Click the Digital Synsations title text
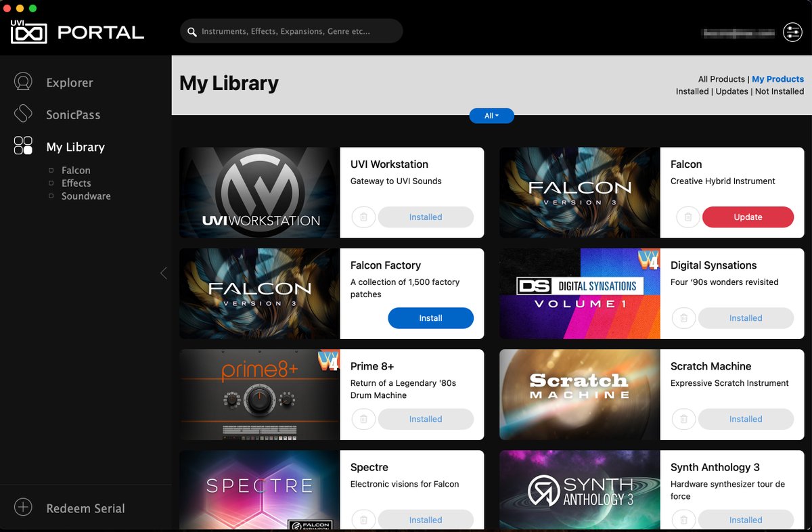This screenshot has height=532, width=812. click(x=713, y=265)
